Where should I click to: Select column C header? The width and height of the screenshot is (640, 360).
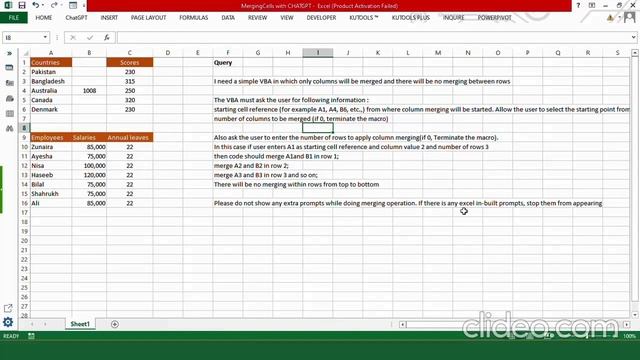pyautogui.click(x=130, y=53)
